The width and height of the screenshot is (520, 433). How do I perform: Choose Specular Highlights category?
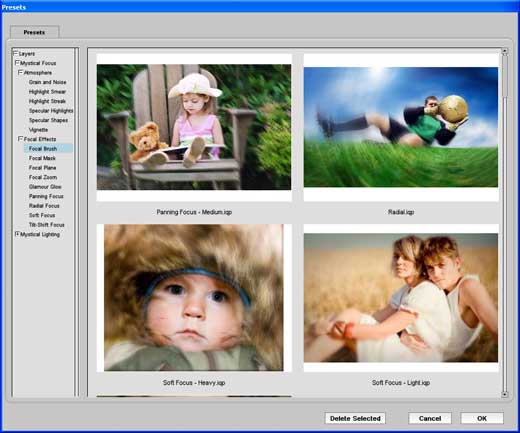click(x=51, y=111)
